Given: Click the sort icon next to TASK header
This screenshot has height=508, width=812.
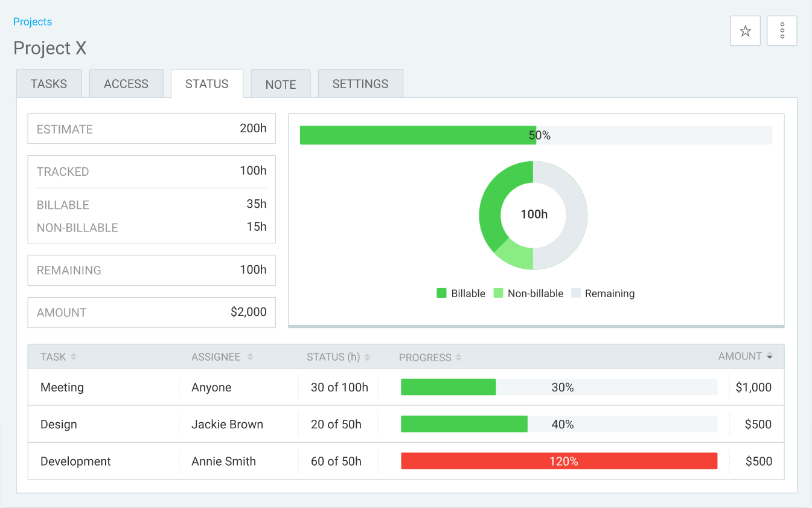Looking at the screenshot, I should click(74, 356).
